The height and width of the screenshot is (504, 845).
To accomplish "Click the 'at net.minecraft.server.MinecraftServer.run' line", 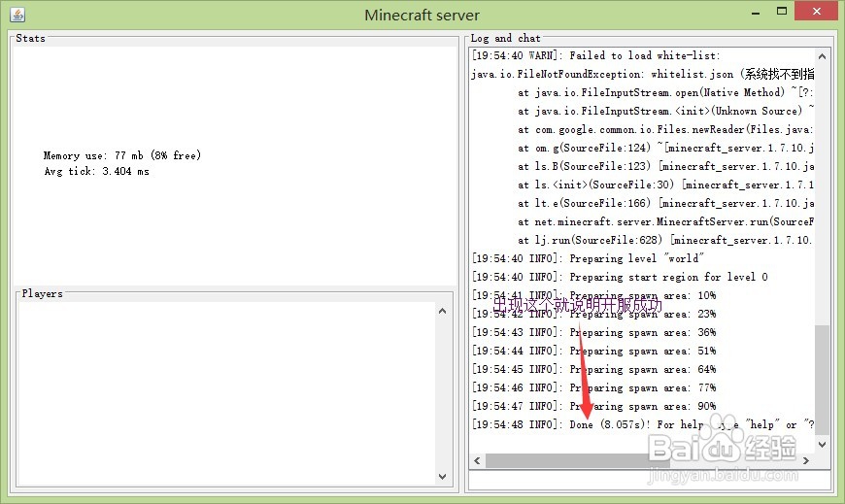I will tap(665, 222).
